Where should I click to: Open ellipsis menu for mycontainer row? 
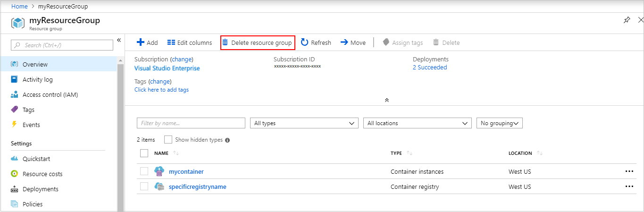click(x=629, y=171)
